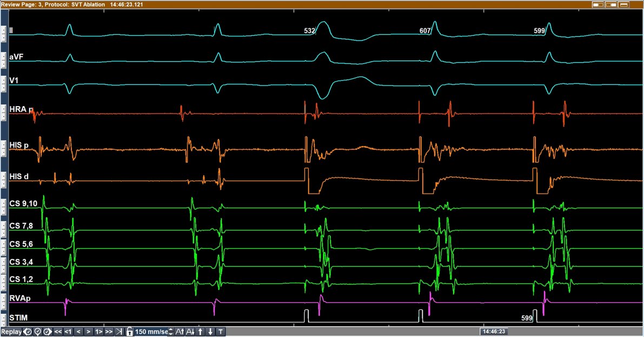The width and height of the screenshot is (644, 337).
Task: Toggle the padlock lock icon
Action: tap(129, 332)
